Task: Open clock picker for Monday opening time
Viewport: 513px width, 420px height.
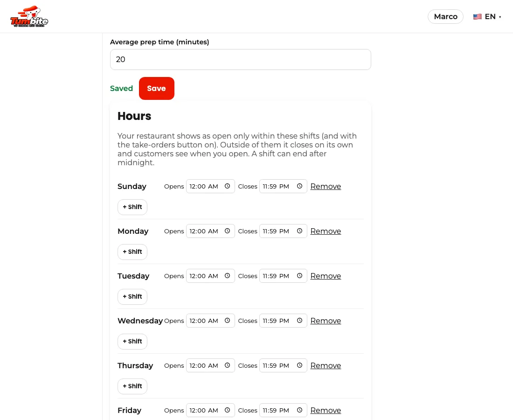Action: click(x=228, y=231)
